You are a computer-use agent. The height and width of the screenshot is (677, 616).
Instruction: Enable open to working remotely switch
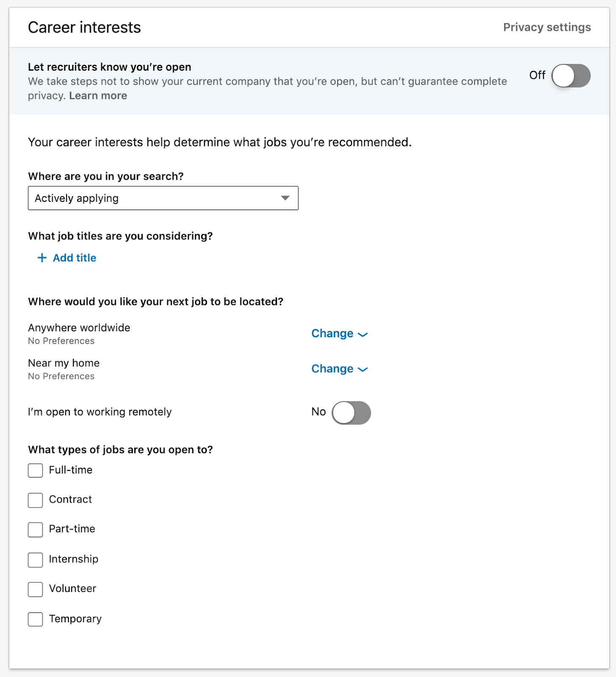tap(351, 413)
